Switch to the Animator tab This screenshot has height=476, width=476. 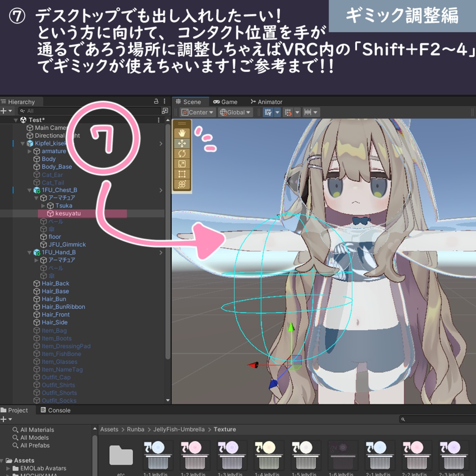pos(266,102)
